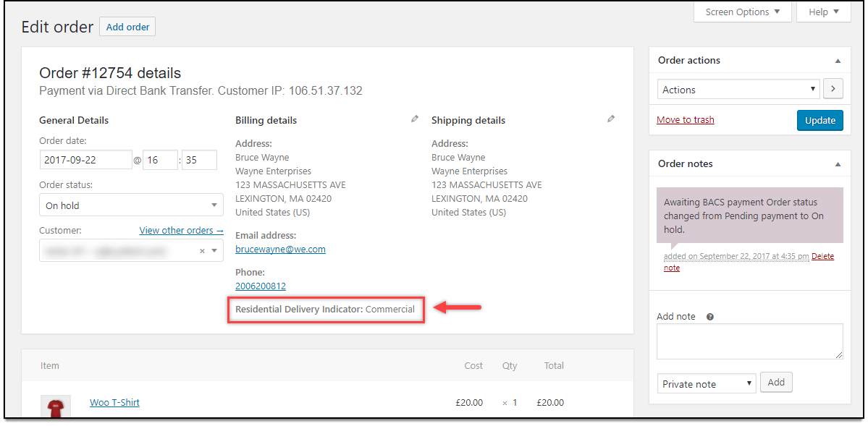Click the £20.00 Total value for Woo T-Shirt
The width and height of the screenshot is (868, 426).
tap(550, 402)
